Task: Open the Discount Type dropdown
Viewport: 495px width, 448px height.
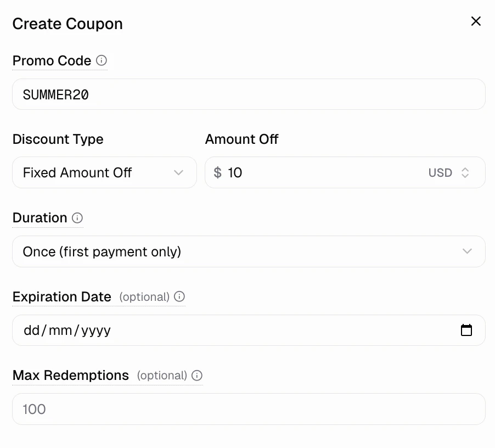Action: (104, 172)
